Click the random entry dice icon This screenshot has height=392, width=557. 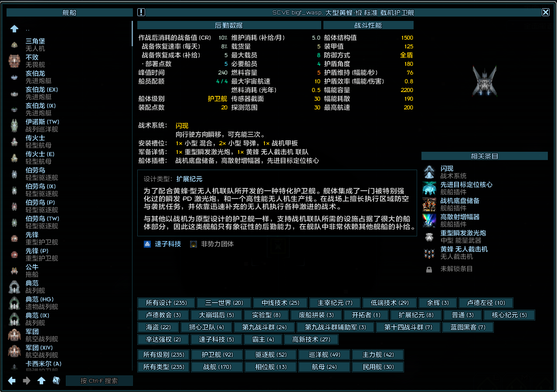(56, 381)
